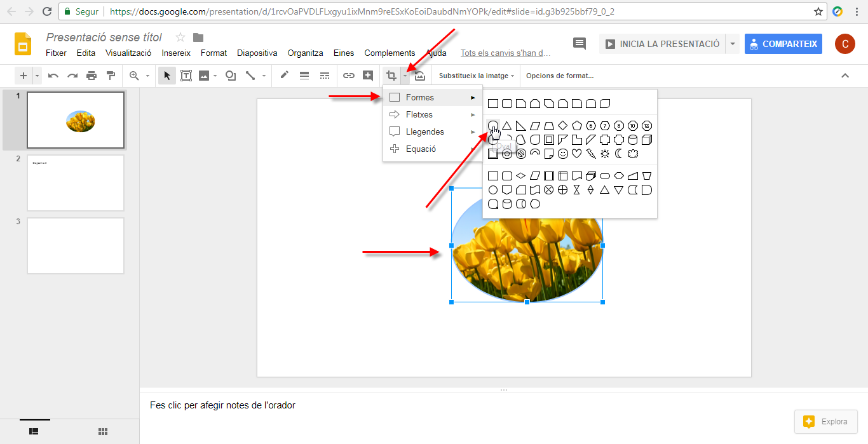Click 'Tots els canvis s'han d...' link

(506, 53)
